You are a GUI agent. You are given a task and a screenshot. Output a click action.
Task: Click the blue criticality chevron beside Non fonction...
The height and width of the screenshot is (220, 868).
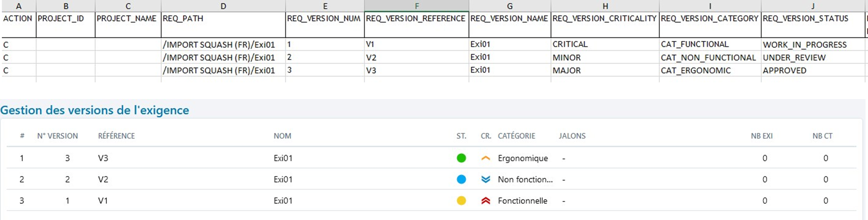(x=485, y=179)
